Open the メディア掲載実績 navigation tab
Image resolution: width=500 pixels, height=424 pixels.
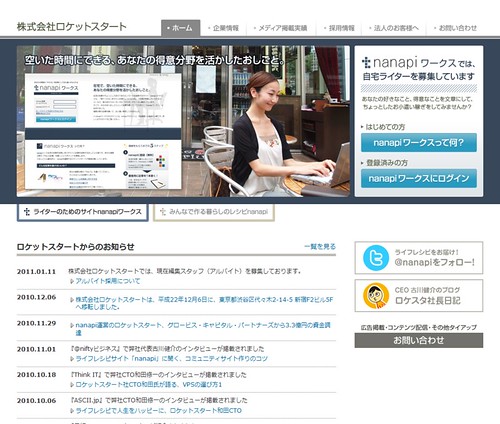[x=281, y=28]
